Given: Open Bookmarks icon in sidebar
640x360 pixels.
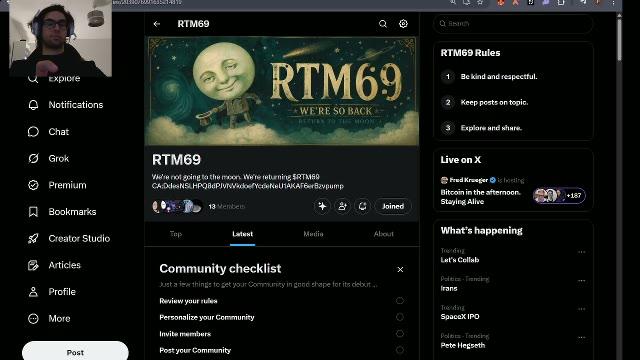Looking at the screenshot, I should 33,212.
